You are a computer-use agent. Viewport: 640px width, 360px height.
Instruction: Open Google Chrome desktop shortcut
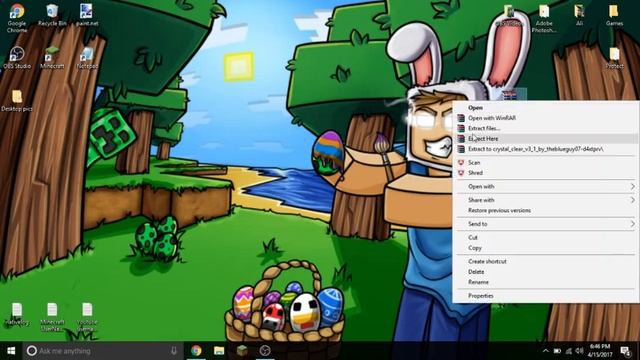(x=17, y=18)
